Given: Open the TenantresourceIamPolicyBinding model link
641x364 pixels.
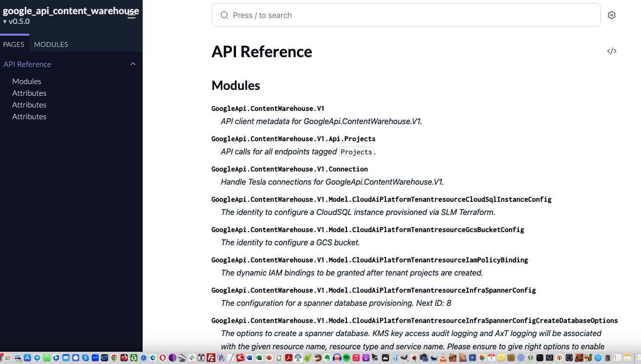Looking at the screenshot, I should pyautogui.click(x=369, y=260).
